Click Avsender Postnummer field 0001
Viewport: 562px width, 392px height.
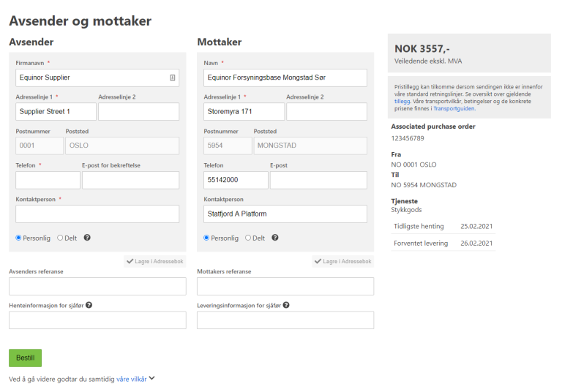click(40, 146)
